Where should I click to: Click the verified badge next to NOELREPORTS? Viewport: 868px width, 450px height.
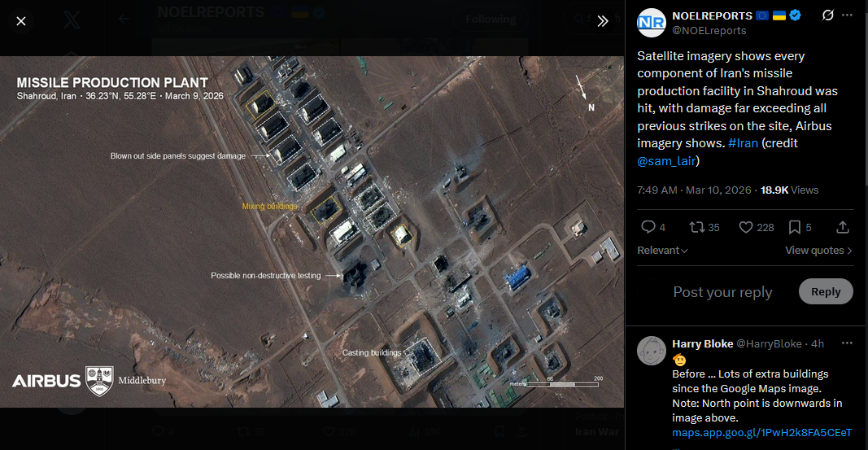[x=795, y=15]
